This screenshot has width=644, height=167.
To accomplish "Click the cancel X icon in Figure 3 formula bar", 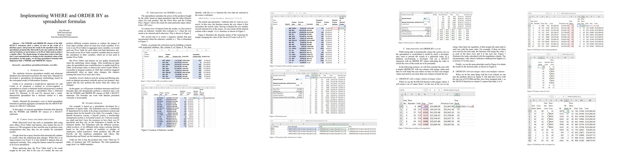I will point(293,13).
